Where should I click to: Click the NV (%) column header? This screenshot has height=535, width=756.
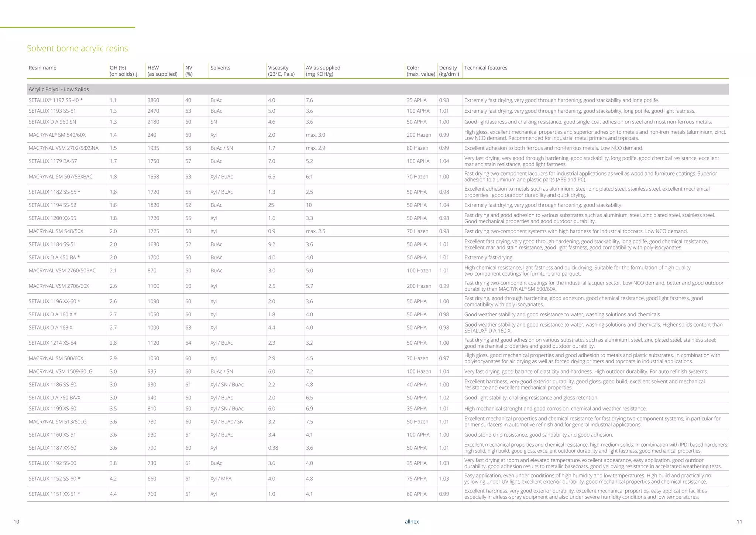pyautogui.click(x=189, y=71)
